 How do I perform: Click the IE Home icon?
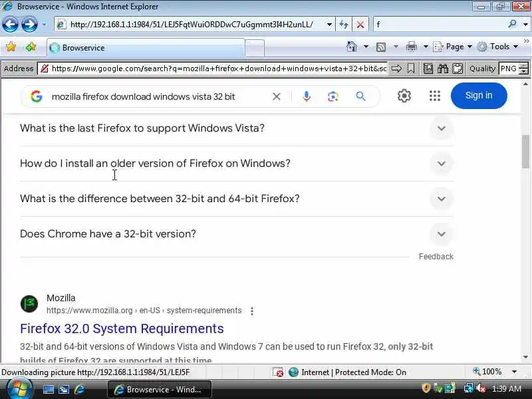pos(352,47)
